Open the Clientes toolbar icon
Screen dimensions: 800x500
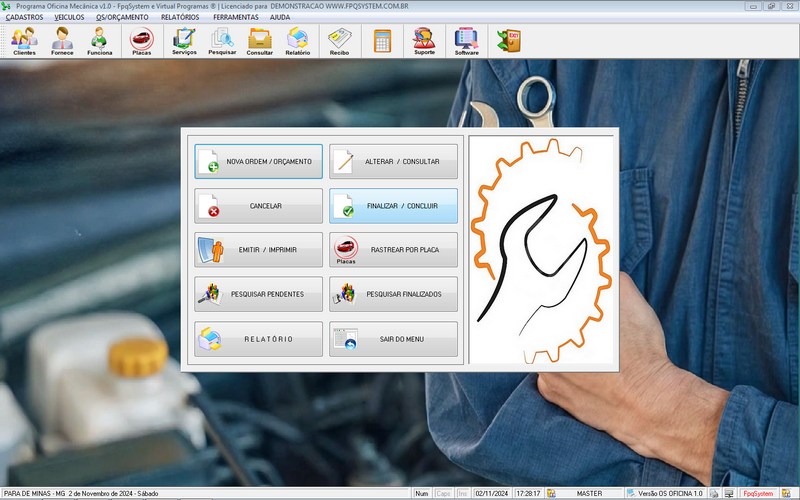pos(24,41)
